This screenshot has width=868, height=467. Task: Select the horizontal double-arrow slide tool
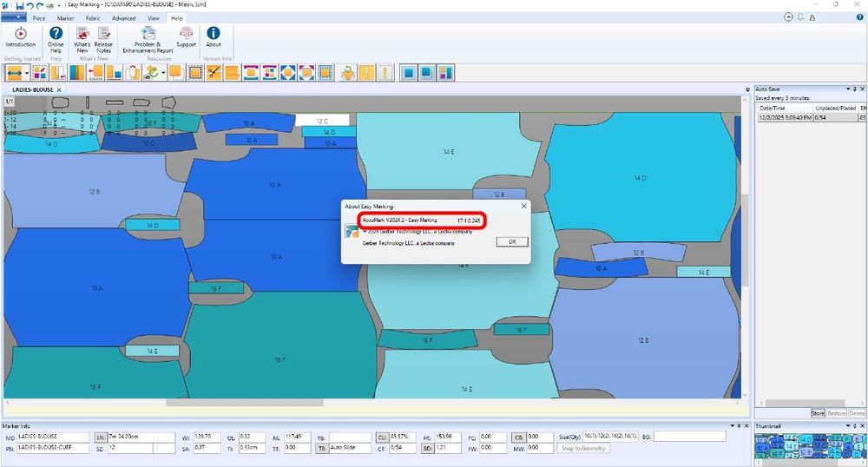coord(14,73)
